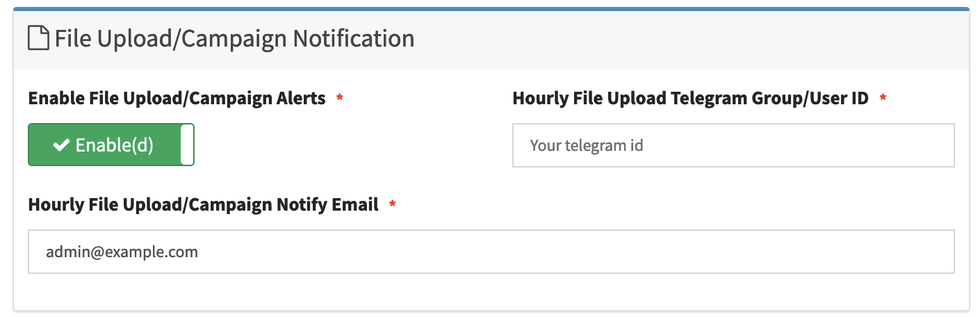The width and height of the screenshot is (980, 317).
Task: Click the File Upload/Campaign Notification heading
Action: (x=234, y=38)
